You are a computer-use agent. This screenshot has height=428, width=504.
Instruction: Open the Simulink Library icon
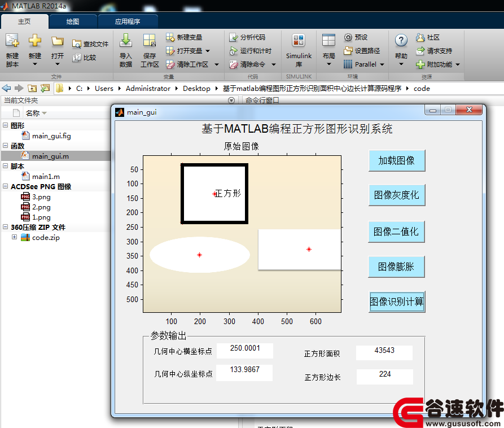click(x=299, y=41)
